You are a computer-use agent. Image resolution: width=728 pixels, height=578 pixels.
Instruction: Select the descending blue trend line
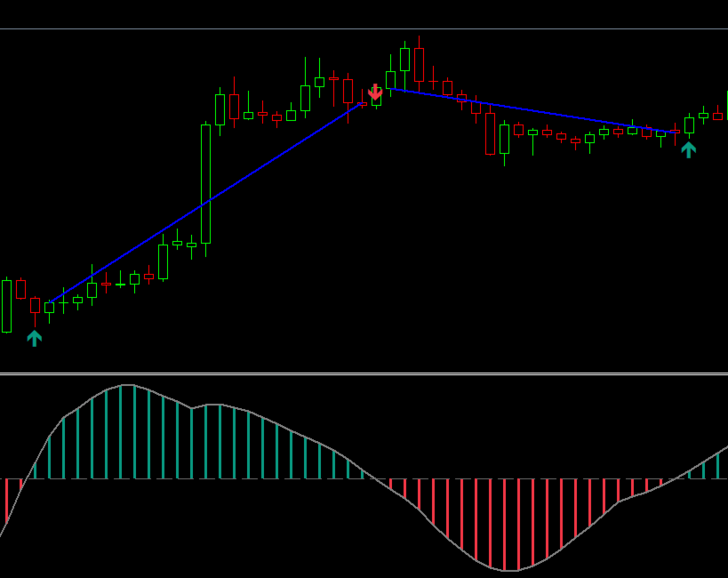tap(534, 110)
